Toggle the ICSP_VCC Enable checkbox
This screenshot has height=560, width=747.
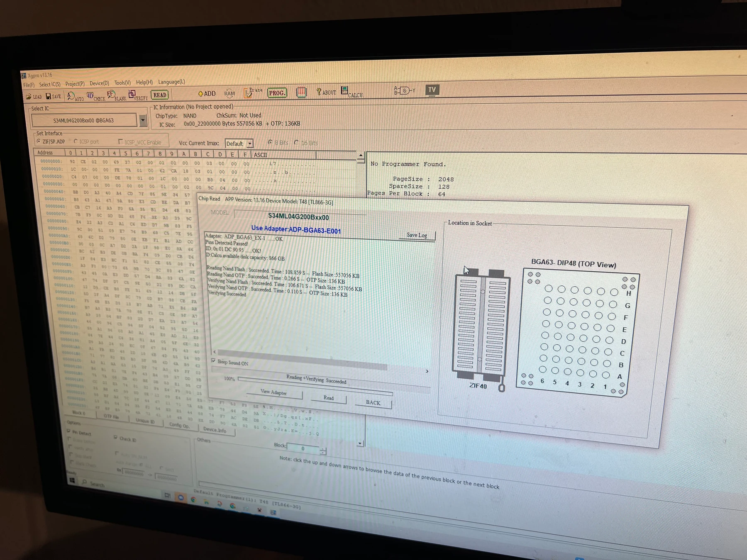click(121, 141)
